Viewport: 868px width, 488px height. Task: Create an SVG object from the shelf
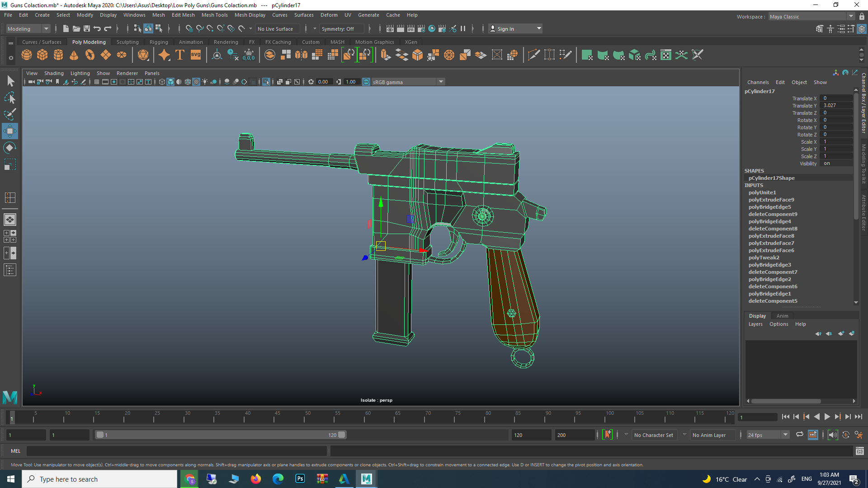[195, 55]
